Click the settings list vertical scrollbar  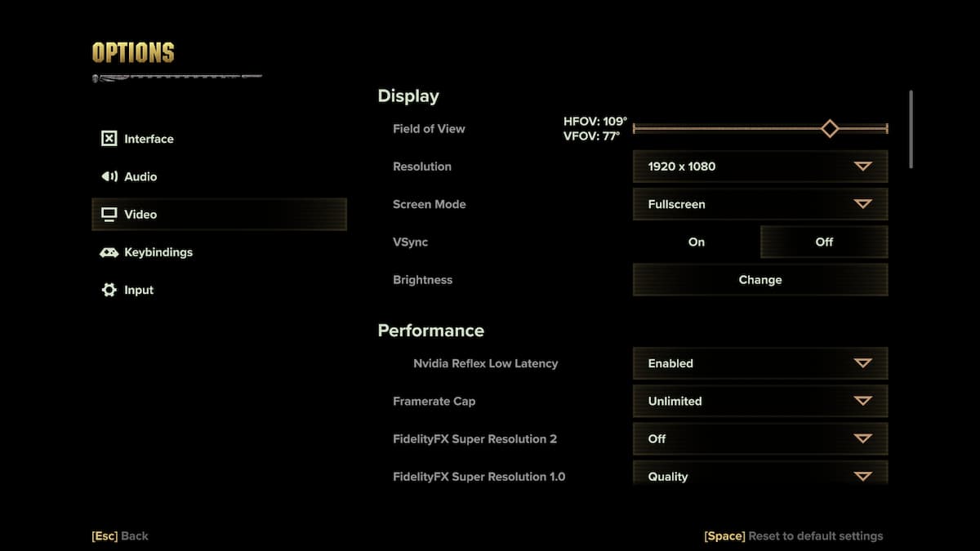click(x=911, y=129)
